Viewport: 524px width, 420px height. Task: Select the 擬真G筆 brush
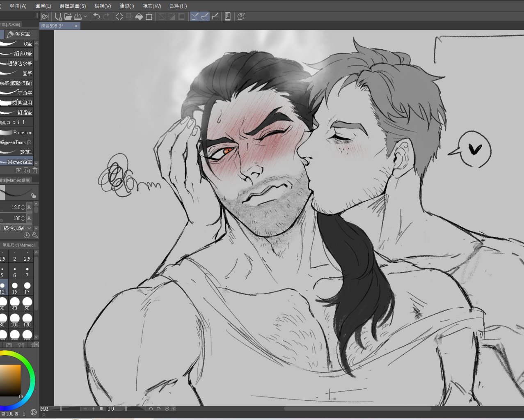click(x=16, y=53)
